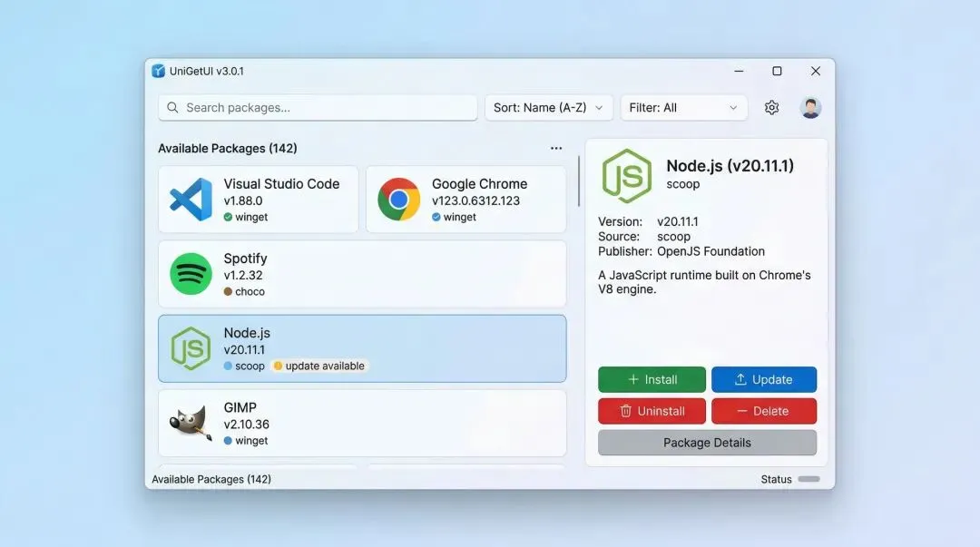The image size is (980, 547).
Task: Click the red Uninstall button
Action: pyautogui.click(x=652, y=411)
